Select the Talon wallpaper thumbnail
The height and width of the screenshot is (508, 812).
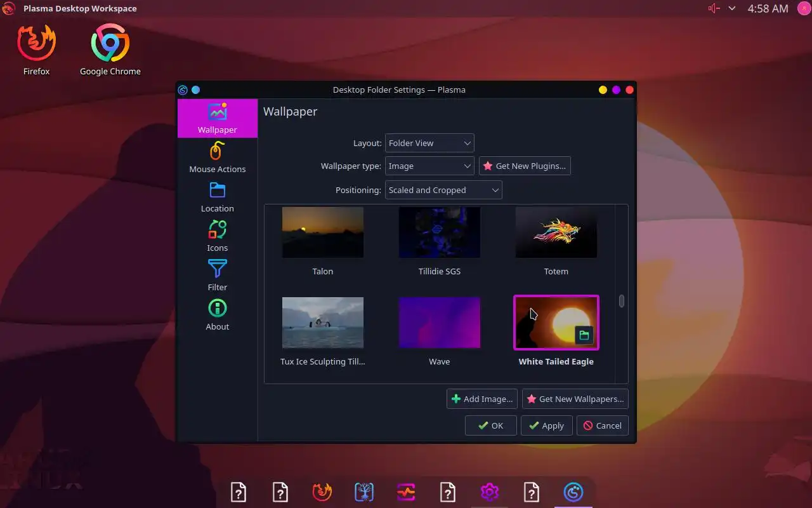[323, 232]
